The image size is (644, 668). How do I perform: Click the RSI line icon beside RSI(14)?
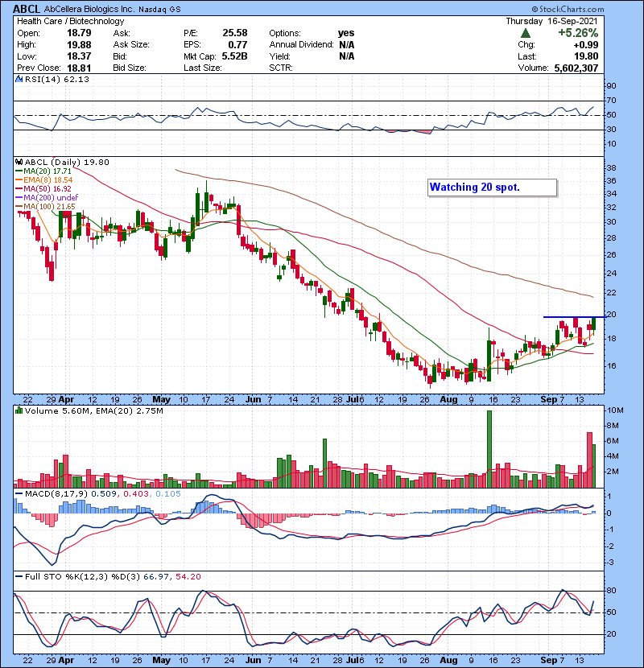19,79
